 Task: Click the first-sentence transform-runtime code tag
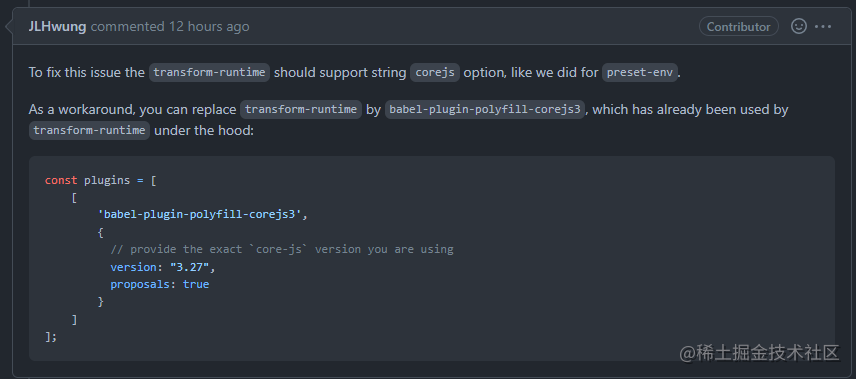tap(210, 72)
